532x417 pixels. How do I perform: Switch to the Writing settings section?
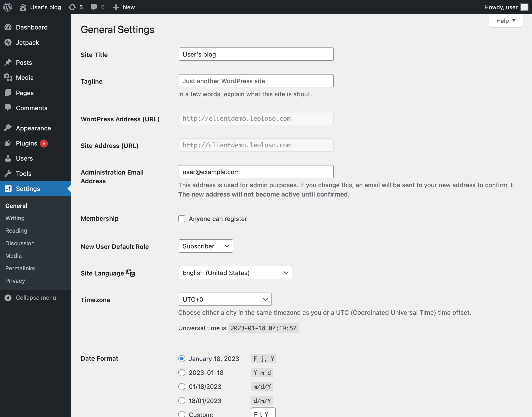[15, 218]
